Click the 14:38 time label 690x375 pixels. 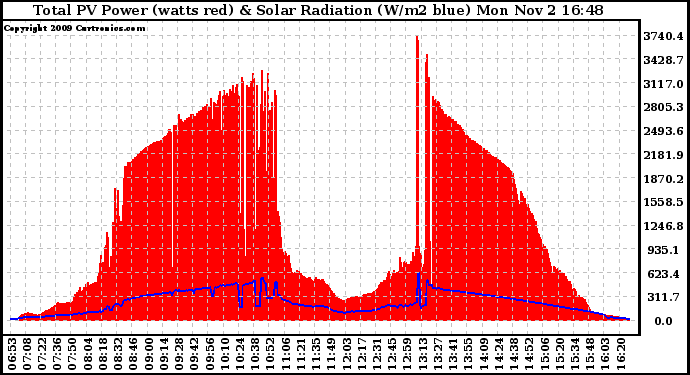514,354
